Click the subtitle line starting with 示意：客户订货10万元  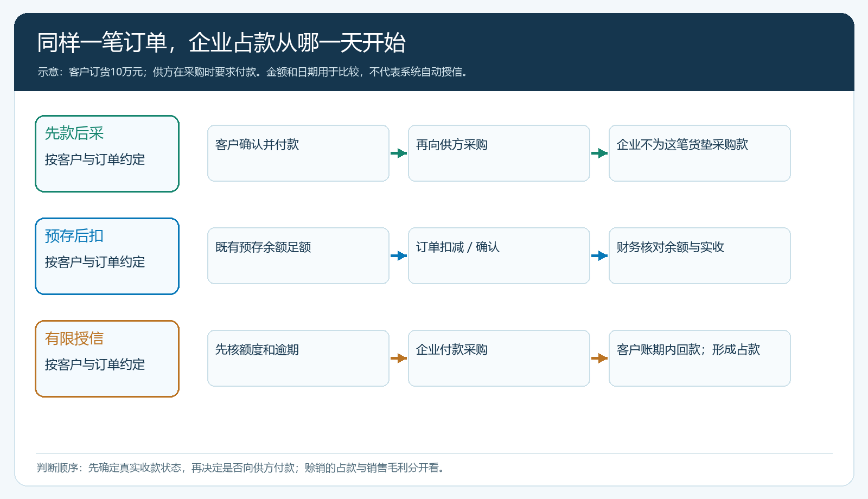click(254, 72)
